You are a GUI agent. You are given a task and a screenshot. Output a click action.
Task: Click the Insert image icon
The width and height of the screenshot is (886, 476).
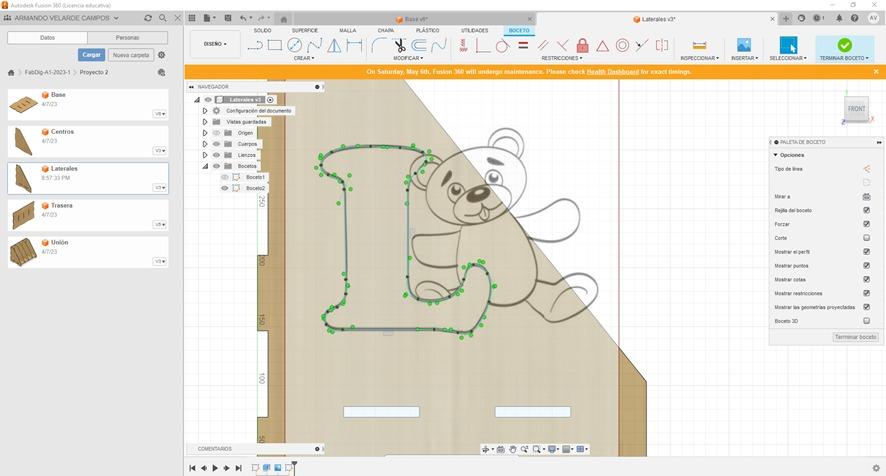coord(744,45)
